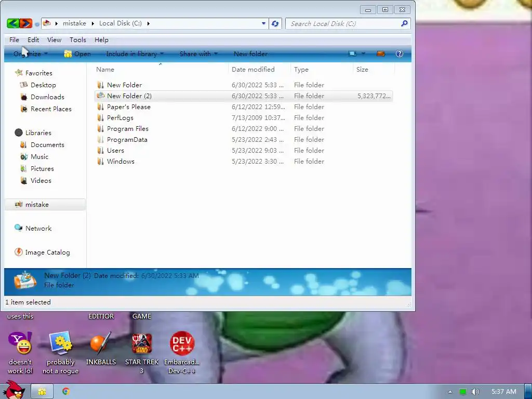Go forward with the orange forward arrow
This screenshot has height=399, width=532.
click(26, 23)
